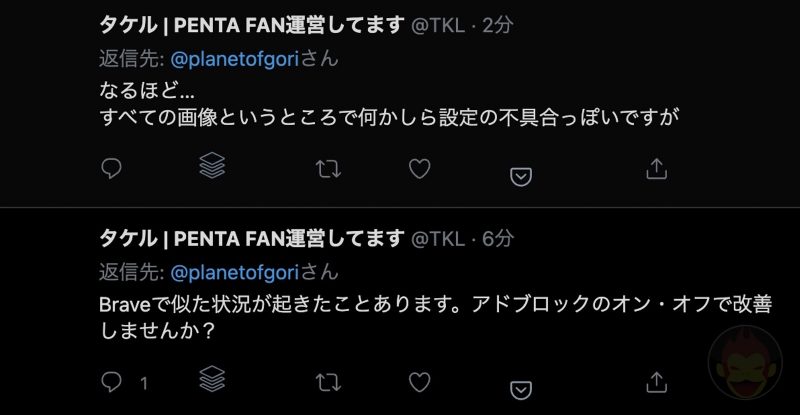
Task: Reply to the Brave adblock tweet
Action: point(112,381)
